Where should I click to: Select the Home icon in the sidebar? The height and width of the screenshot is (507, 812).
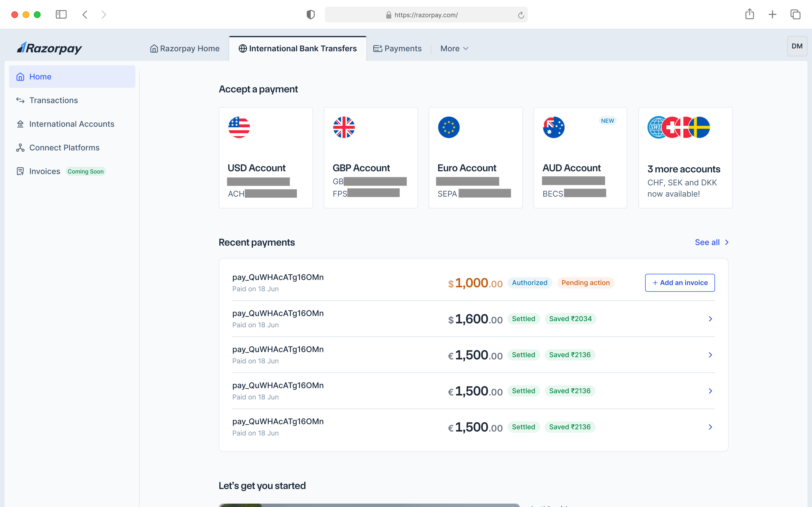tap(20, 76)
